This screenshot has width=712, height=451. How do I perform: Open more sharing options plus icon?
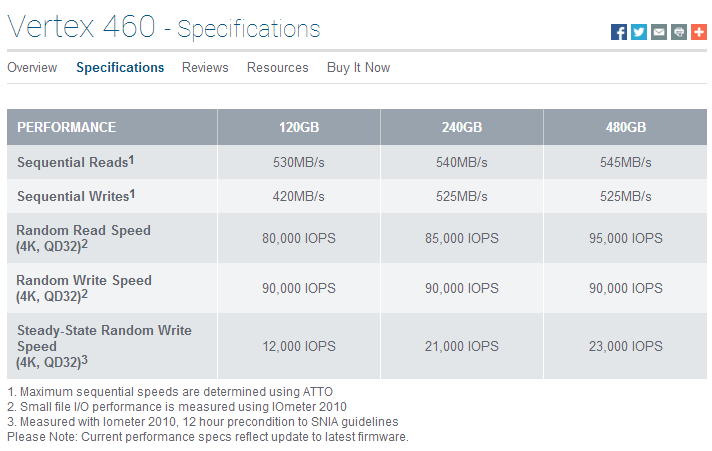click(698, 32)
